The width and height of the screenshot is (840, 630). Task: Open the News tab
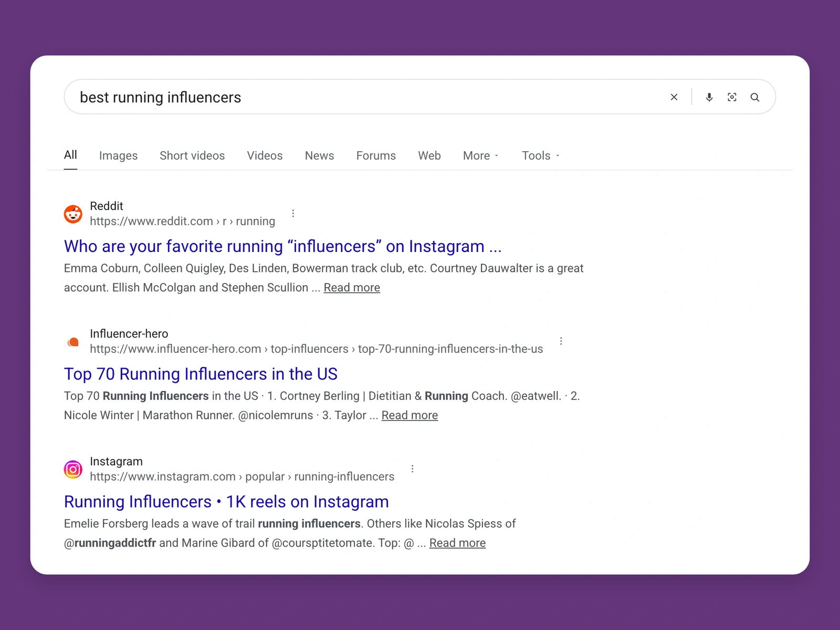(319, 156)
